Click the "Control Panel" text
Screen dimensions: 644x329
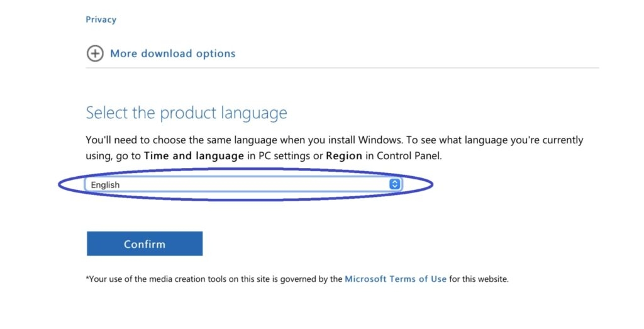click(x=409, y=156)
